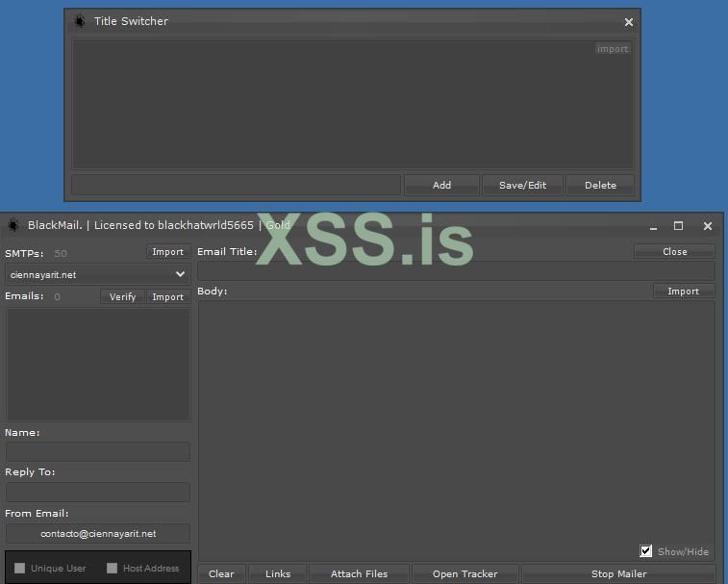
Task: Close the BlackMail window with the X
Action: [x=708, y=226]
